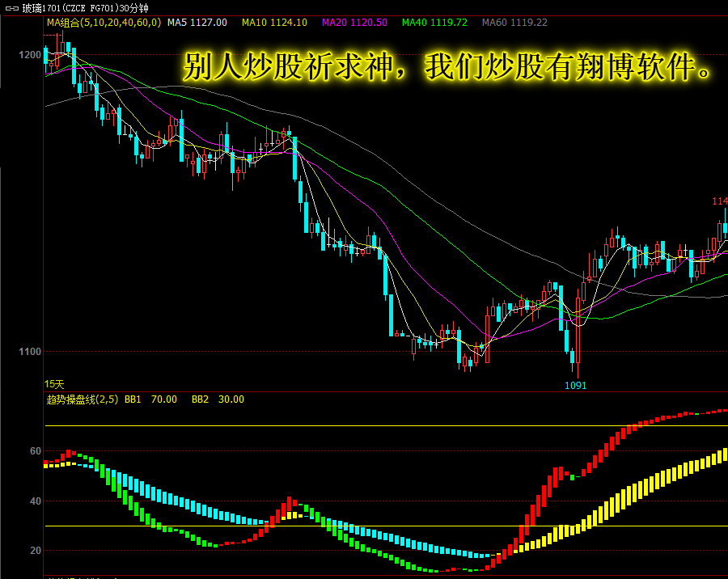Viewport: 728px width, 579px height.
Task: Click the chain link icon beside chart title
Action: [x=11, y=8]
